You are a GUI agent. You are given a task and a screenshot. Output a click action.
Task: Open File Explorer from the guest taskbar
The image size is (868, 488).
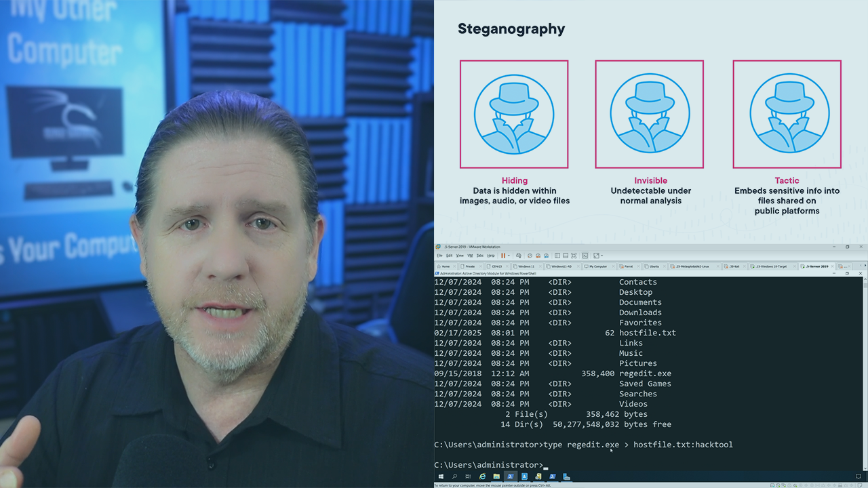[496, 476]
